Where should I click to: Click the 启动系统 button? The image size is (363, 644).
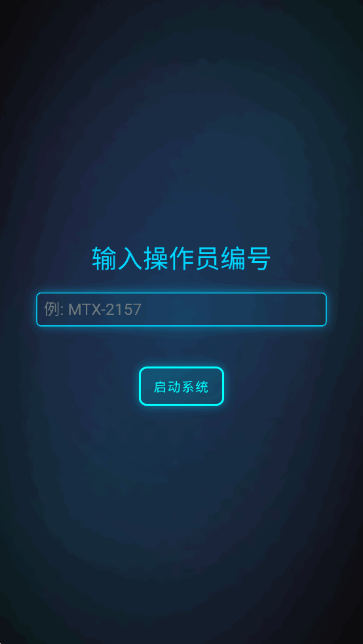(x=181, y=386)
